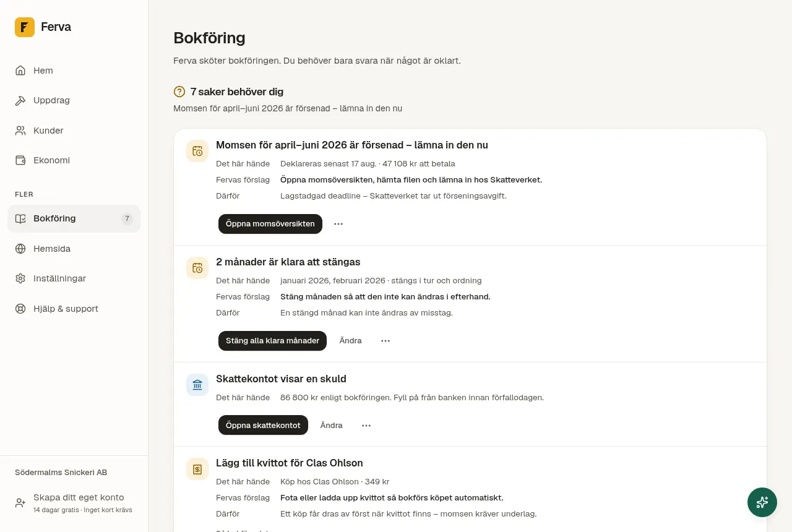The height and width of the screenshot is (532, 792).
Task: Open the sparkle assistant button
Action: coord(762,502)
